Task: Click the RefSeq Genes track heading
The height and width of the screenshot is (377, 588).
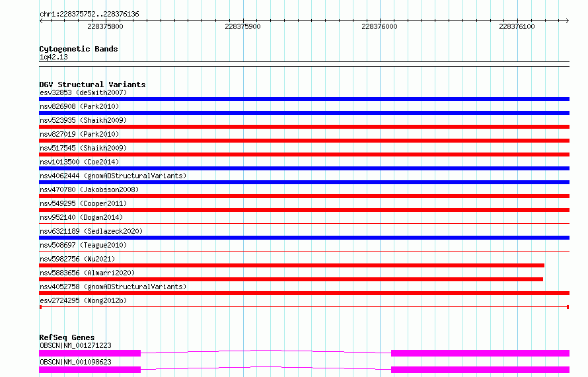Action: tap(67, 337)
